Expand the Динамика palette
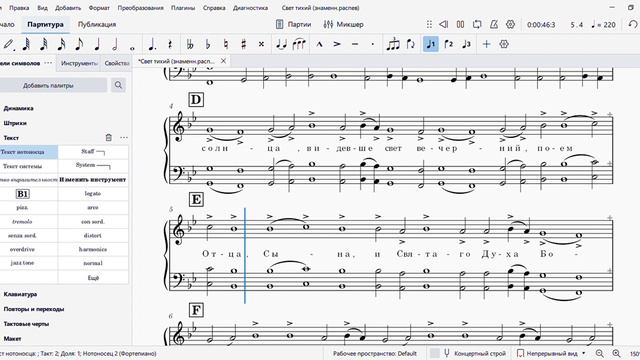This screenshot has width=640, height=360. (18, 108)
